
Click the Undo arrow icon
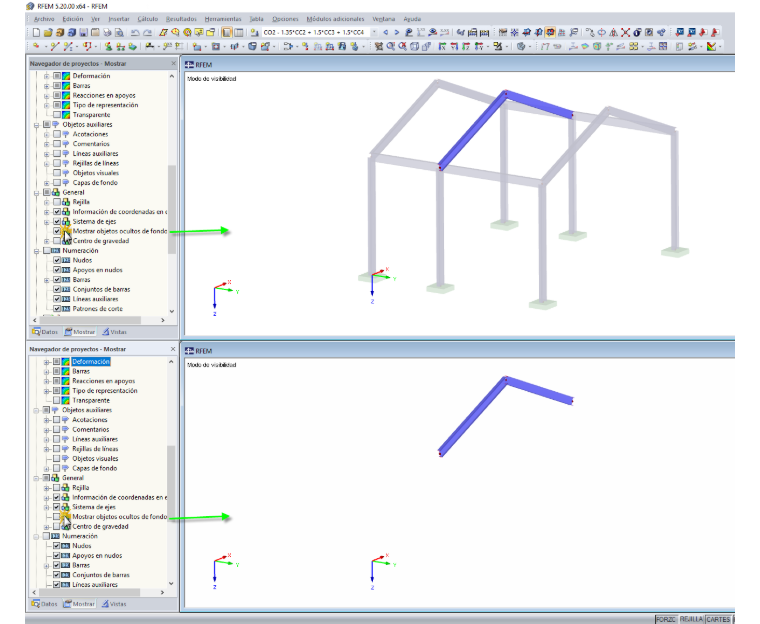coord(135,32)
